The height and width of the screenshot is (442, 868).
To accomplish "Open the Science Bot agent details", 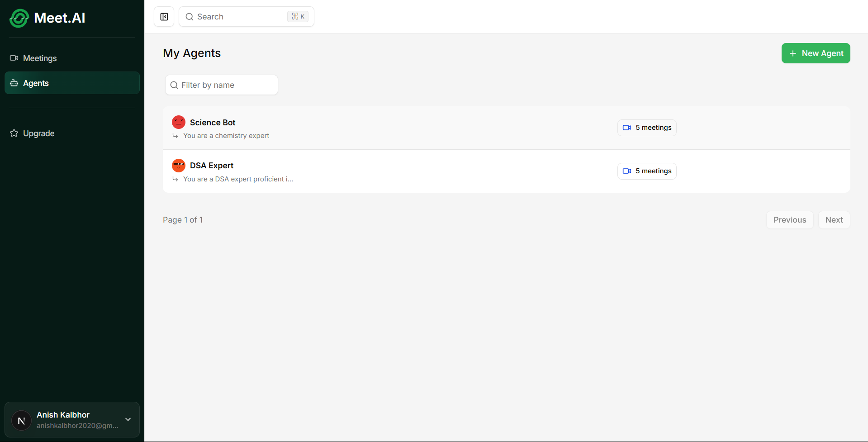I will point(212,122).
